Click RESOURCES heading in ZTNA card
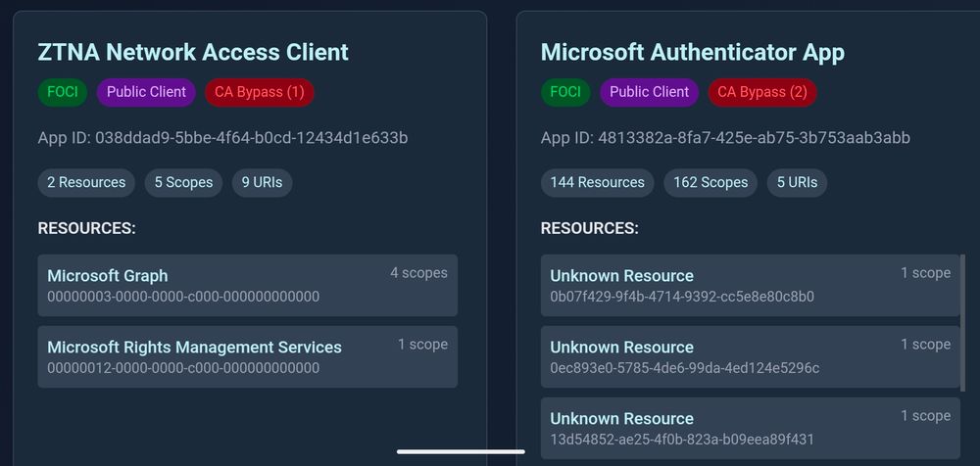 click(x=87, y=229)
